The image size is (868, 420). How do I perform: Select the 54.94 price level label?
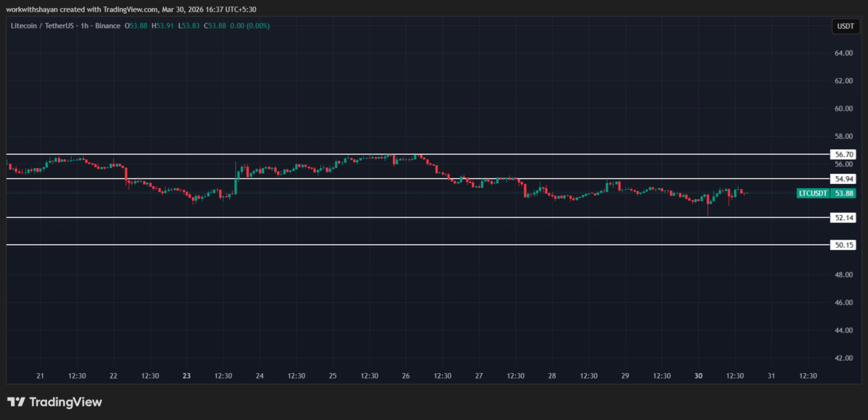coord(843,178)
